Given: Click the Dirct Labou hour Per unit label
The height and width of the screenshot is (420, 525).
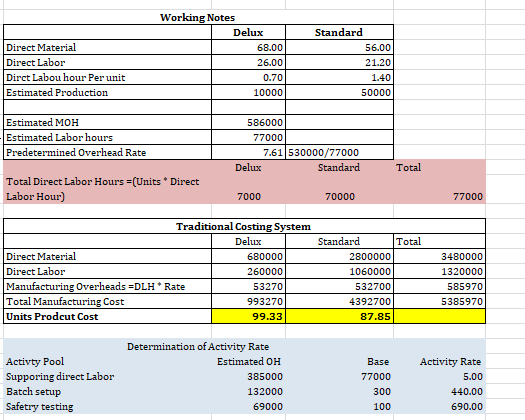Looking at the screenshot, I should pos(66,78).
